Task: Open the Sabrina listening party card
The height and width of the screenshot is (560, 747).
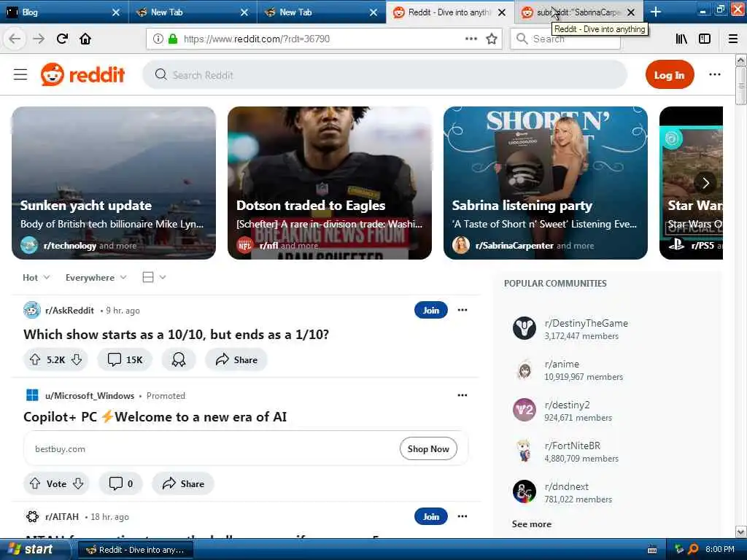Action: pos(546,183)
